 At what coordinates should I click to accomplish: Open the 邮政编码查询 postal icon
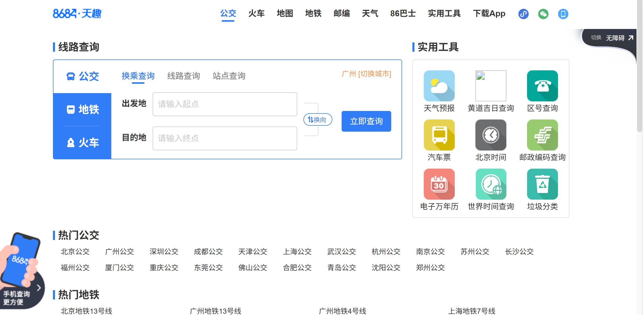pos(542,135)
